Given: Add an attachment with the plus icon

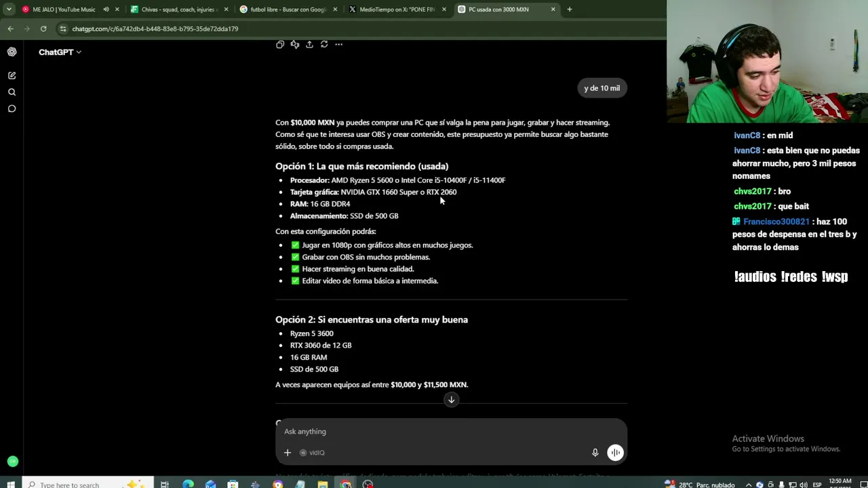Looking at the screenshot, I should click(x=288, y=453).
